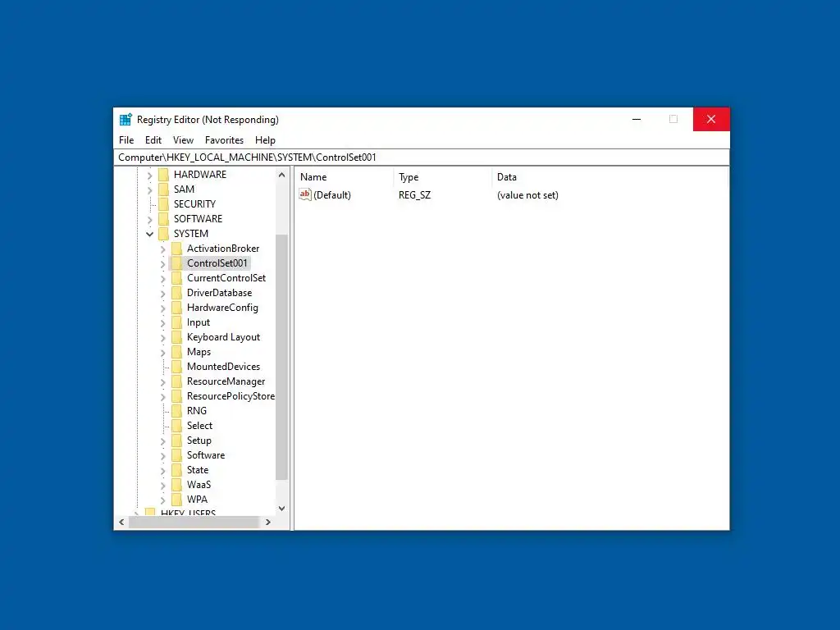
Task: Click the registry path address bar
Action: coord(422,157)
